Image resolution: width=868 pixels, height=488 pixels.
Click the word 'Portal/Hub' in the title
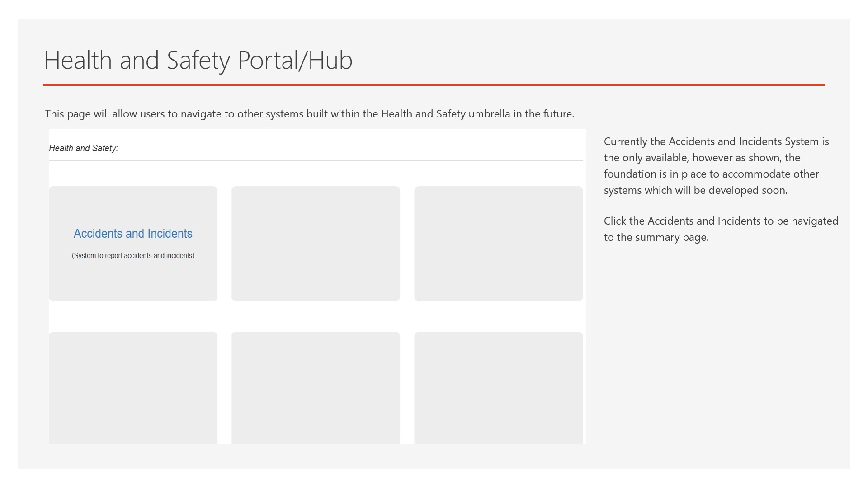295,60
